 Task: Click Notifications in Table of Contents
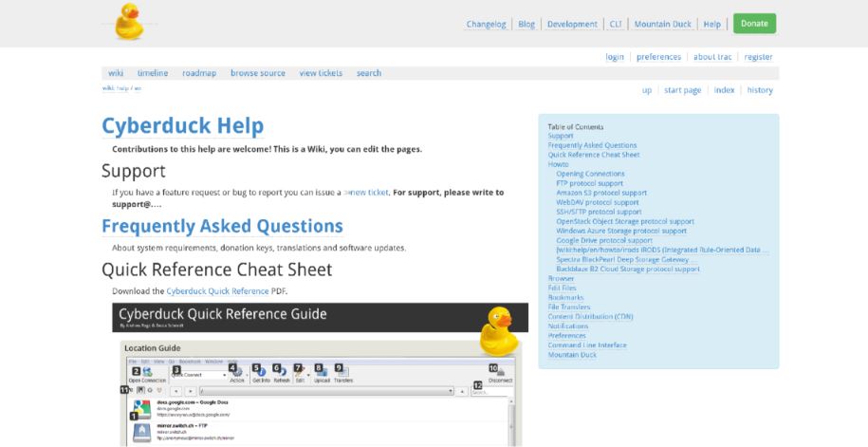568,326
